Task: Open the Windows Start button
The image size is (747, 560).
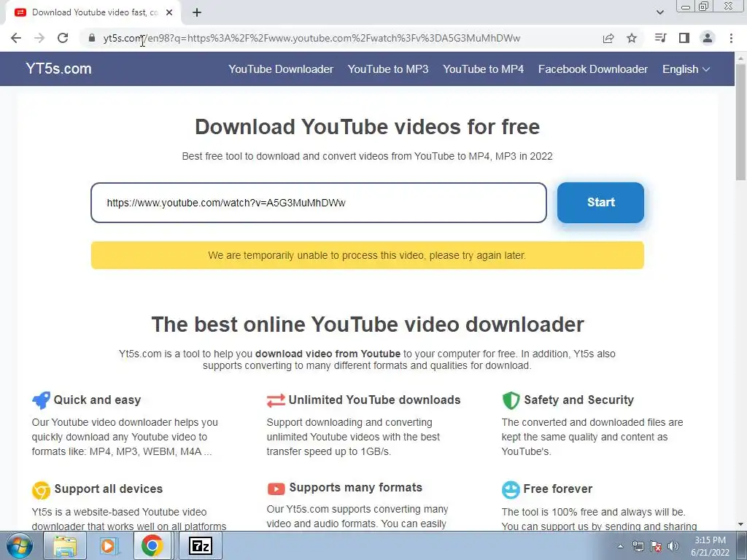Action: [19, 545]
